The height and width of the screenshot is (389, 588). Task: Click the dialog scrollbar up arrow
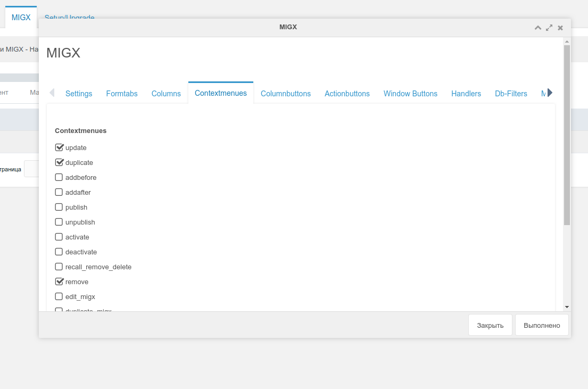[x=567, y=42]
